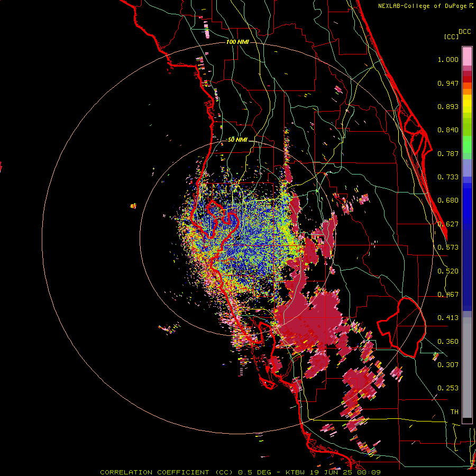
Task: Pick the light pink segment of color bar
Action: [x=467, y=57]
